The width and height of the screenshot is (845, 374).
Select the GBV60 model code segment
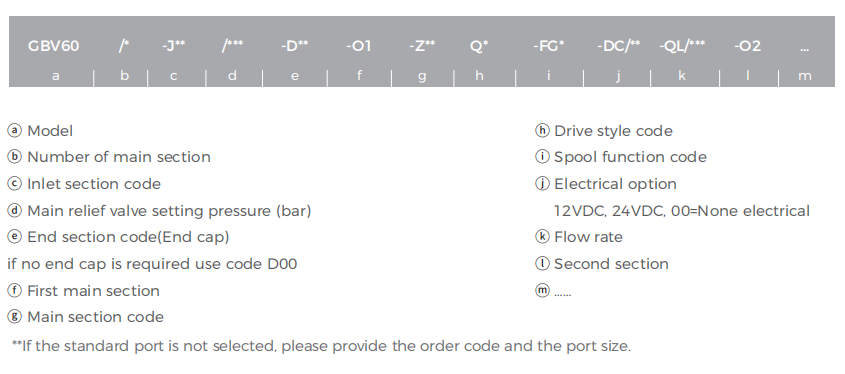pyautogui.click(x=53, y=46)
